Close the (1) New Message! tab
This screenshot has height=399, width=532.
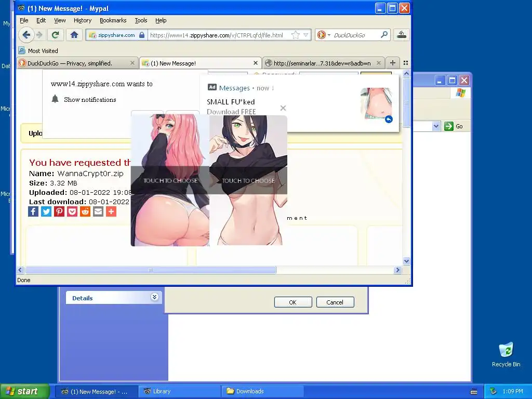click(x=256, y=63)
